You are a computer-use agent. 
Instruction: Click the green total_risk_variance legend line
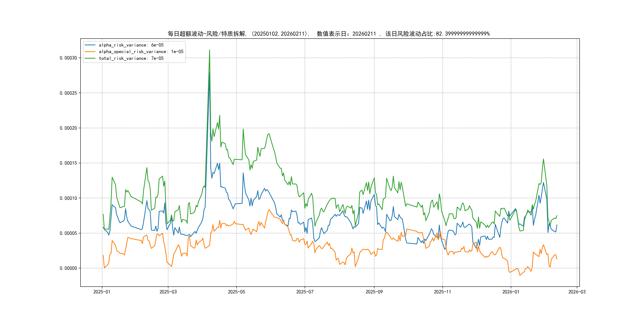click(x=90, y=58)
